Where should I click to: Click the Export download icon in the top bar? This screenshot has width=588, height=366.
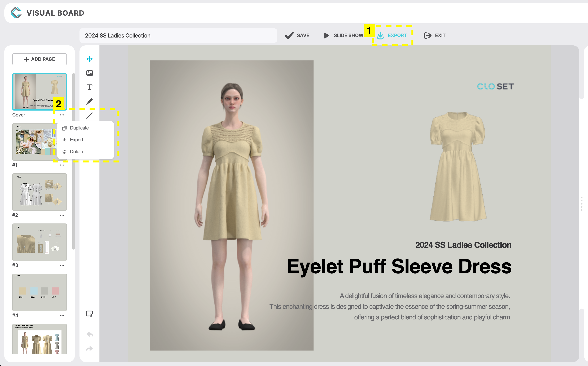[x=381, y=35]
